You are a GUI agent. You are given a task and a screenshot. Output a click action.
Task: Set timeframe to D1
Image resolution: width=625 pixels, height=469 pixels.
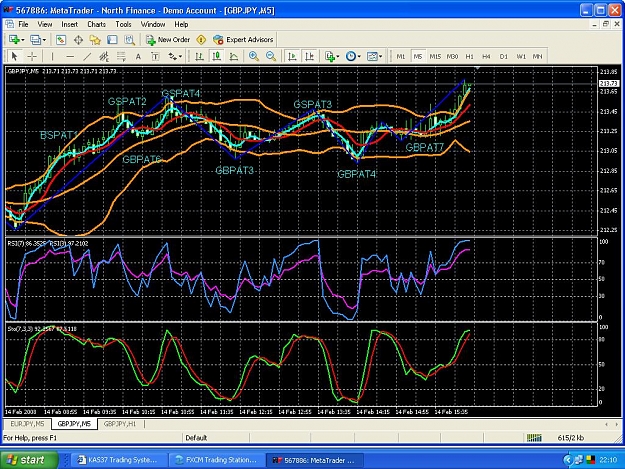pyautogui.click(x=504, y=57)
